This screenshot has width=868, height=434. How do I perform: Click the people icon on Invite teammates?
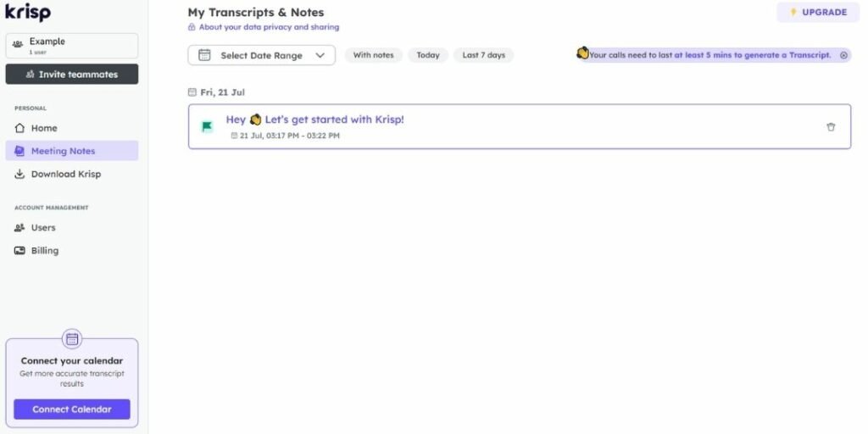click(x=31, y=75)
